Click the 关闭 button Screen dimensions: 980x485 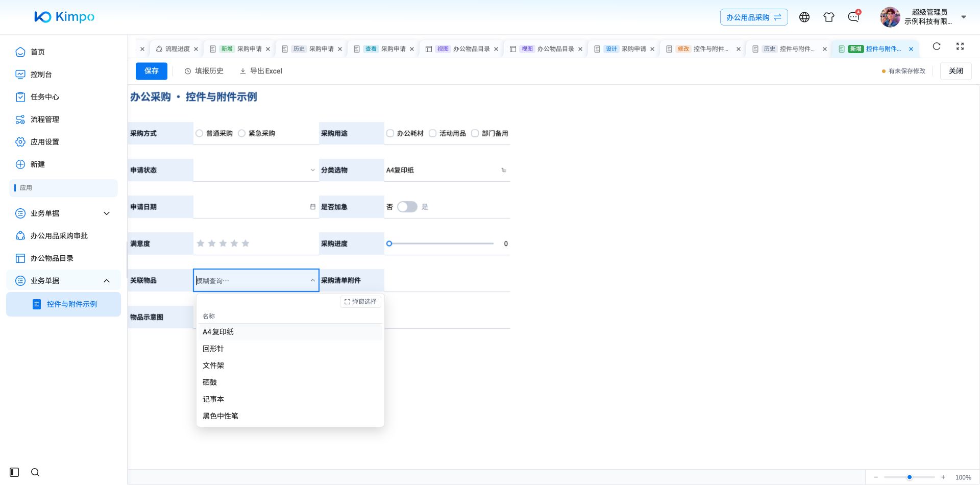pos(956,71)
